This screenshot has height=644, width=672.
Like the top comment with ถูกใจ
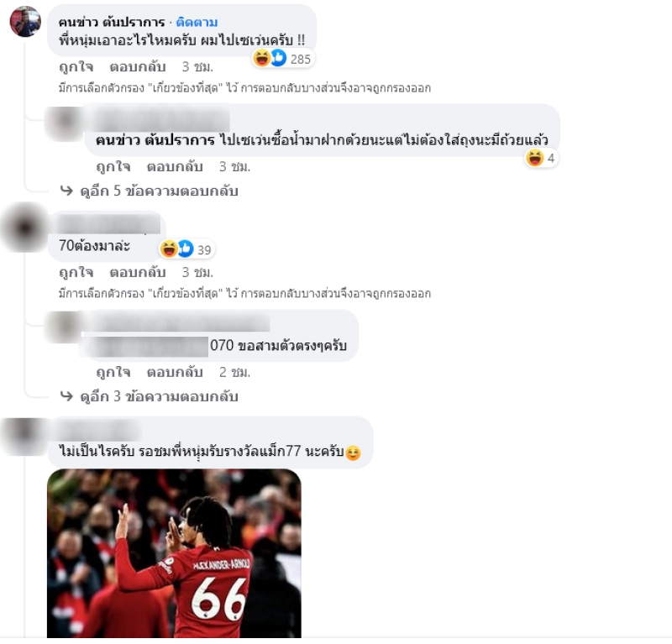(76, 67)
